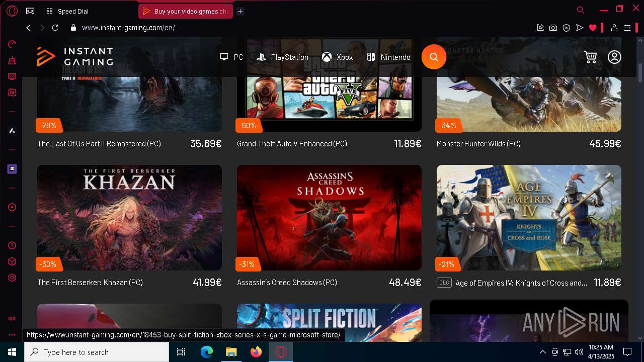Open the RAM limiter chip sidebar icon
The width and height of the screenshot is (644, 362).
click(x=12, y=93)
